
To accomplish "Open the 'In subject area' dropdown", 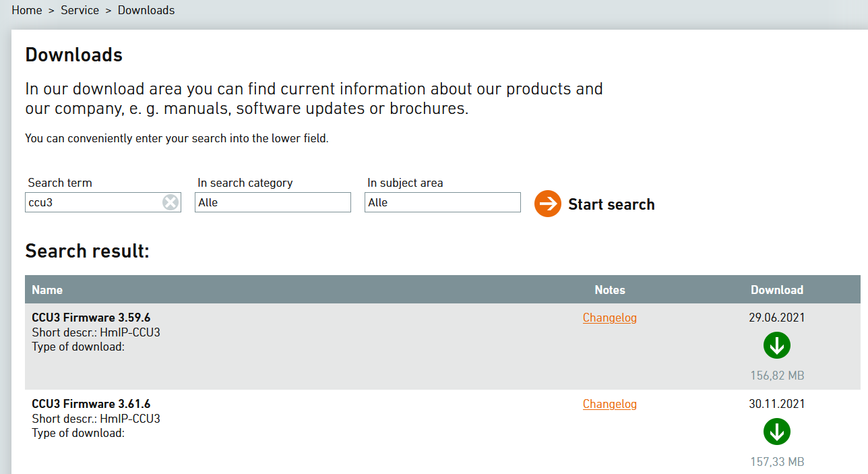I will click(443, 202).
